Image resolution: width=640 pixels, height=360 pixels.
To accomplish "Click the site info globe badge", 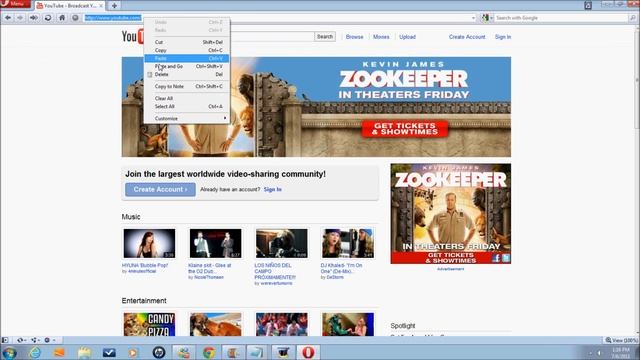I will [75, 18].
